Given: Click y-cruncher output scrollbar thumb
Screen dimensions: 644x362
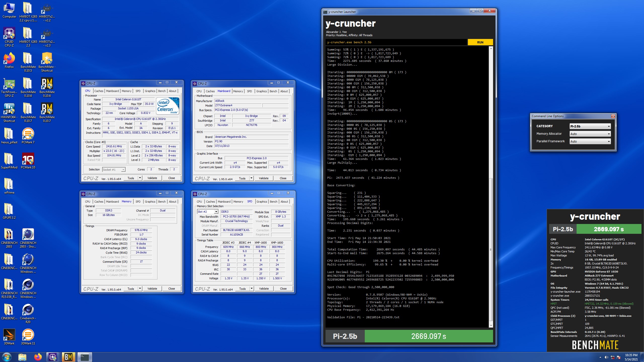Looking at the screenshot, I should pos(491,250).
